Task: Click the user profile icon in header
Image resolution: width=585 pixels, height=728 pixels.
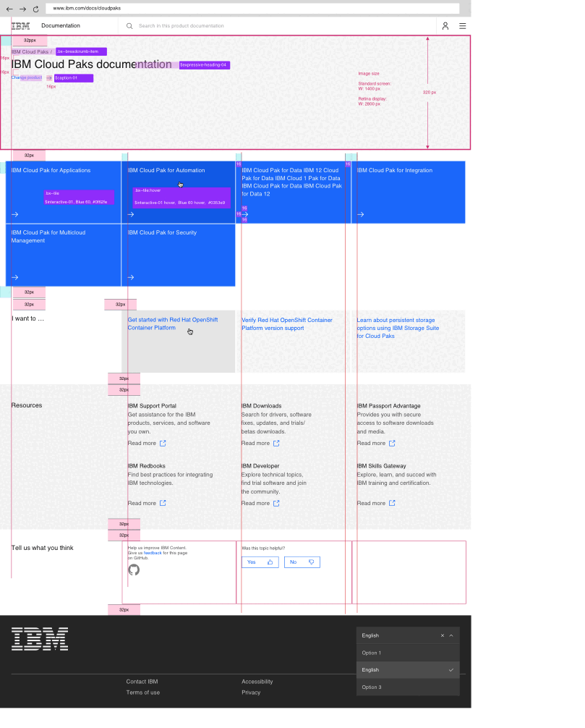Action: [x=445, y=26]
